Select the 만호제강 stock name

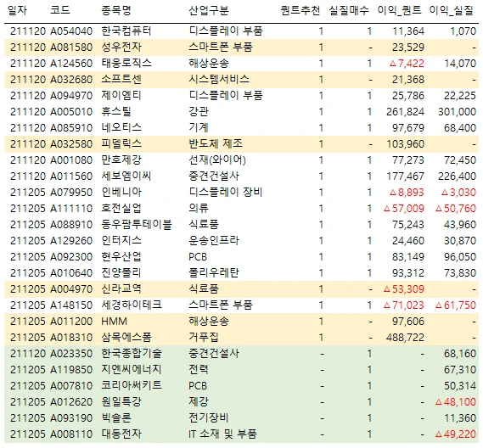coord(121,160)
